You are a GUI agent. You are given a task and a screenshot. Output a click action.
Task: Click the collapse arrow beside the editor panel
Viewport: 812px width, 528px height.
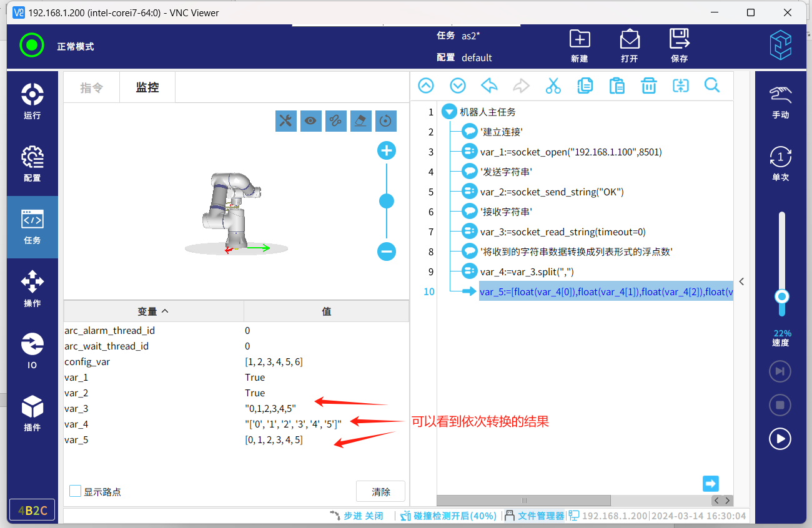click(742, 281)
